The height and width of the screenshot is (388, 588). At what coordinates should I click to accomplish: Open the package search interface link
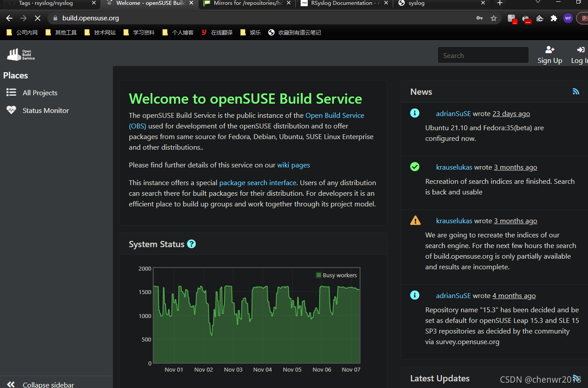point(258,182)
